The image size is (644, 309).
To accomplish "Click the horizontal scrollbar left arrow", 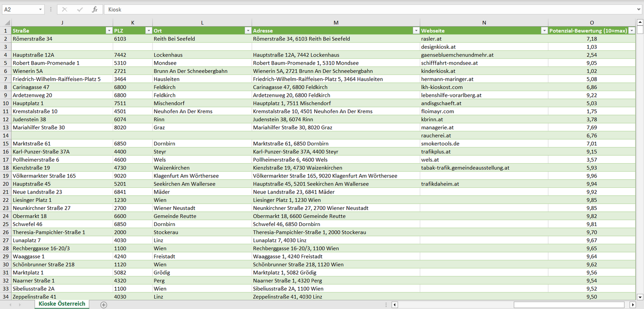I will pos(394,305).
